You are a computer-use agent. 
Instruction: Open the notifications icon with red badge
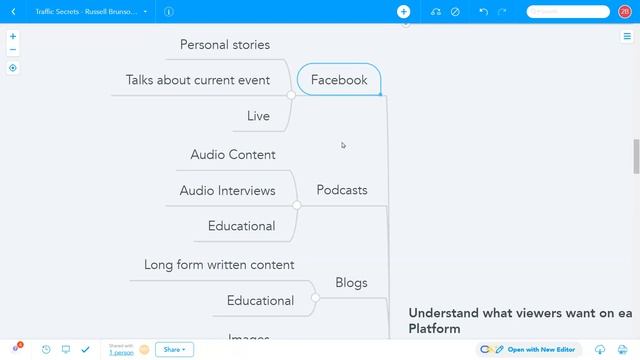(x=17, y=348)
